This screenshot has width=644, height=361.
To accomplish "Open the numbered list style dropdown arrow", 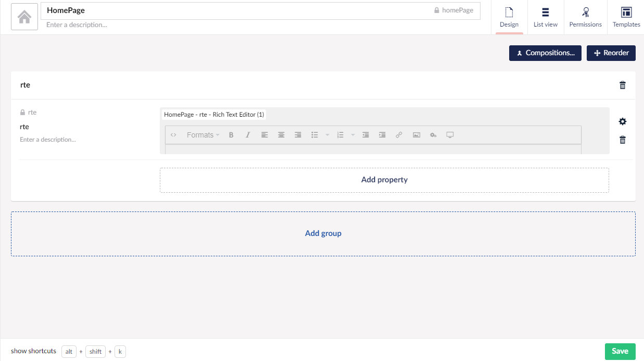I will pos(352,134).
